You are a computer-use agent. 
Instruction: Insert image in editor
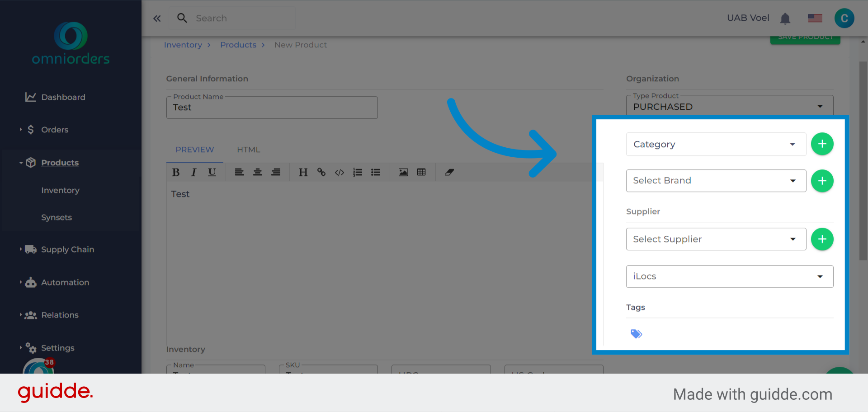click(x=403, y=172)
